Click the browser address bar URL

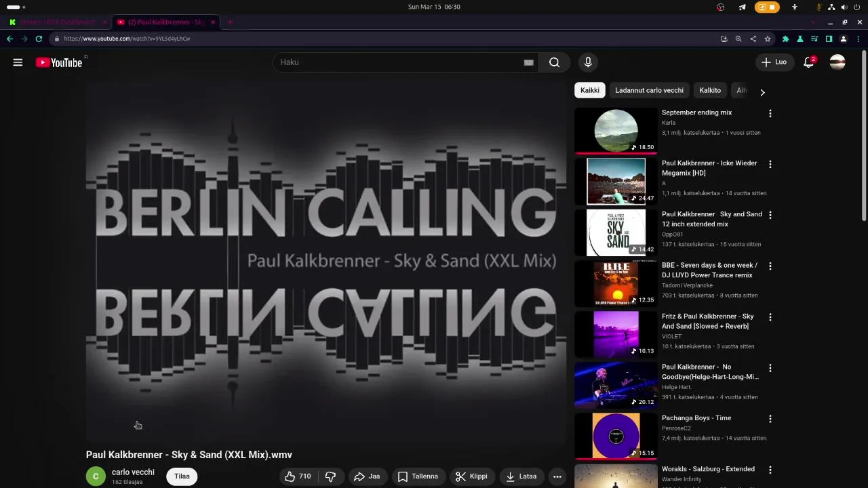click(127, 39)
